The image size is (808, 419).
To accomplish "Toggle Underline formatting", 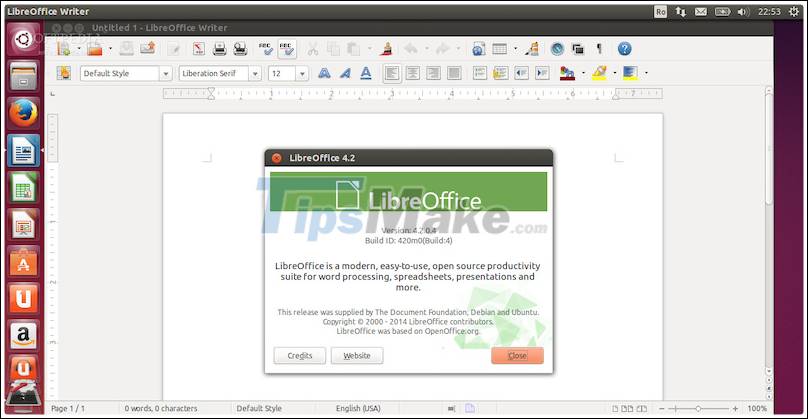I will (366, 73).
